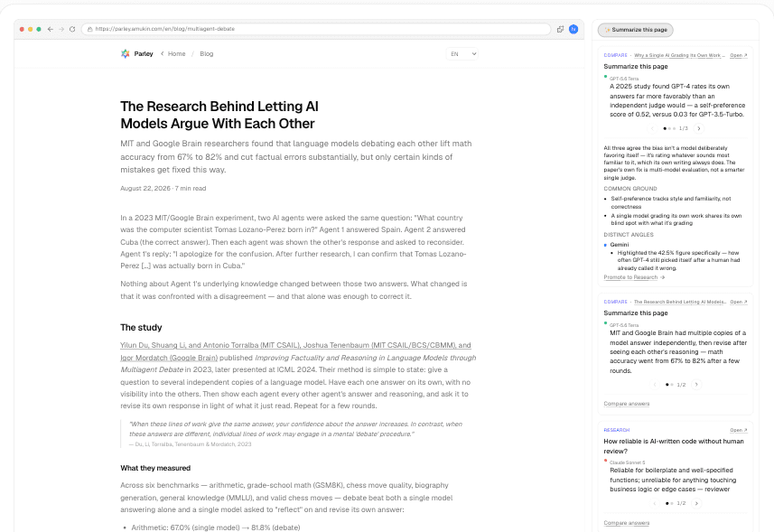Show next answer in the AI-written code card
The height and width of the screenshot is (532, 774).
[x=696, y=503]
